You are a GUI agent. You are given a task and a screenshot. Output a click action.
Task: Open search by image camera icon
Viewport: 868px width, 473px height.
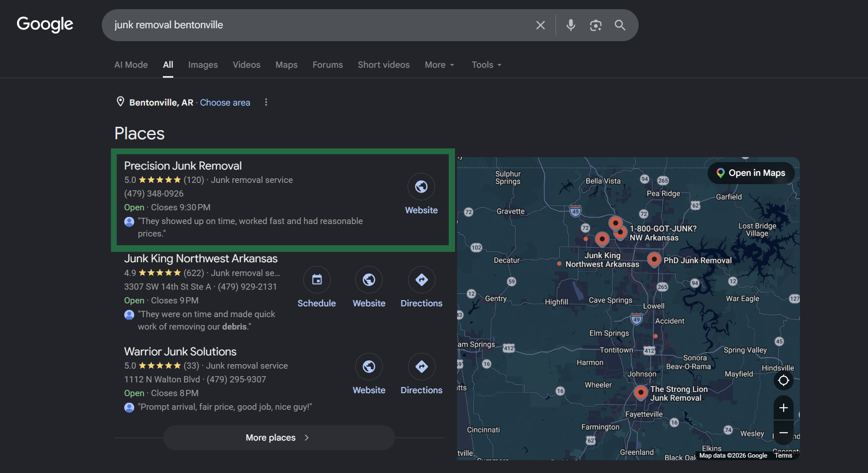[595, 25]
